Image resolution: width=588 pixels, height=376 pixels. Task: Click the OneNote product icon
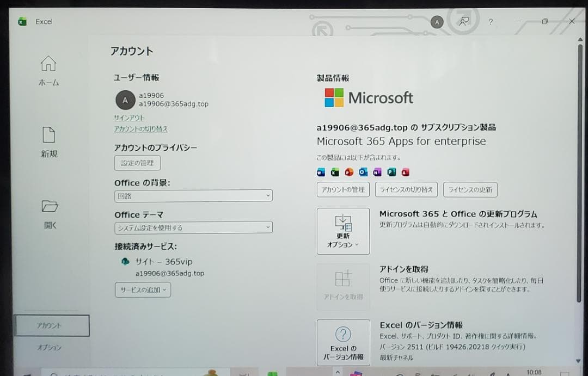click(377, 172)
